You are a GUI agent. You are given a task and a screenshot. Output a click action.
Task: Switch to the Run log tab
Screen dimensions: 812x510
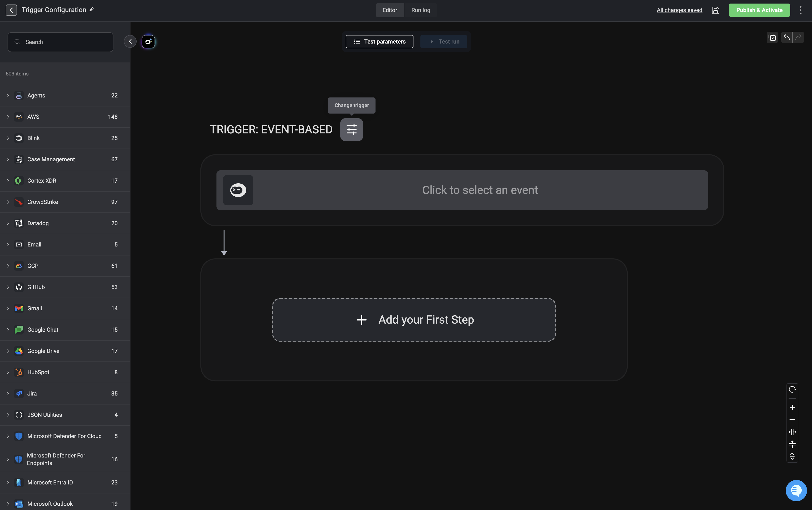[420, 10]
